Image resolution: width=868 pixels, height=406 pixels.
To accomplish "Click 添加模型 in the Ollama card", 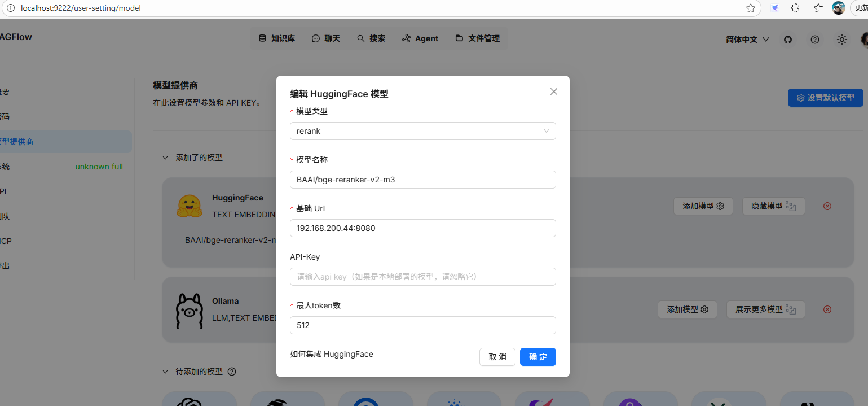I will click(688, 309).
